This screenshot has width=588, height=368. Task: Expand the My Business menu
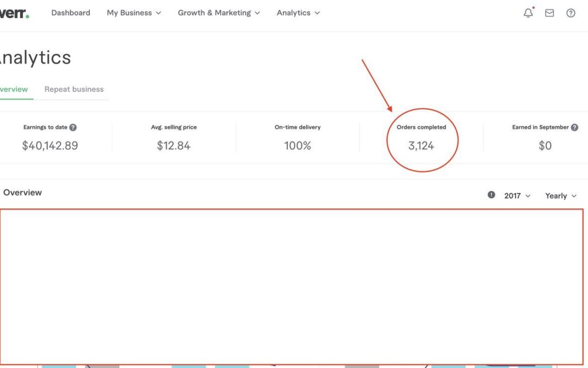point(134,13)
